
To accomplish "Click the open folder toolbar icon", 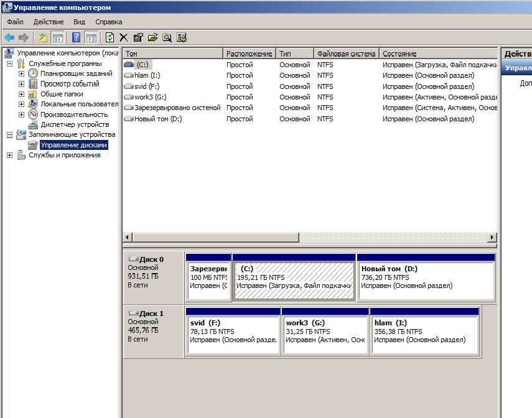I will click(152, 37).
